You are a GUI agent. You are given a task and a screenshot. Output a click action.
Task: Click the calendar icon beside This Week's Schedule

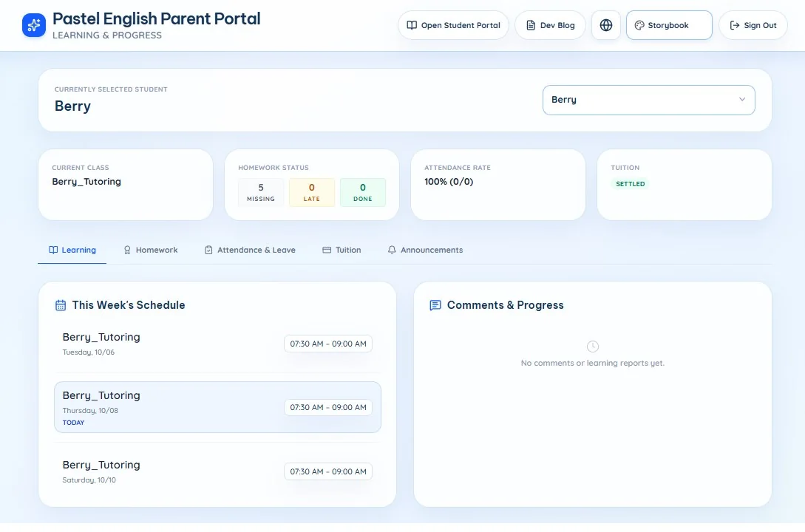pos(61,305)
